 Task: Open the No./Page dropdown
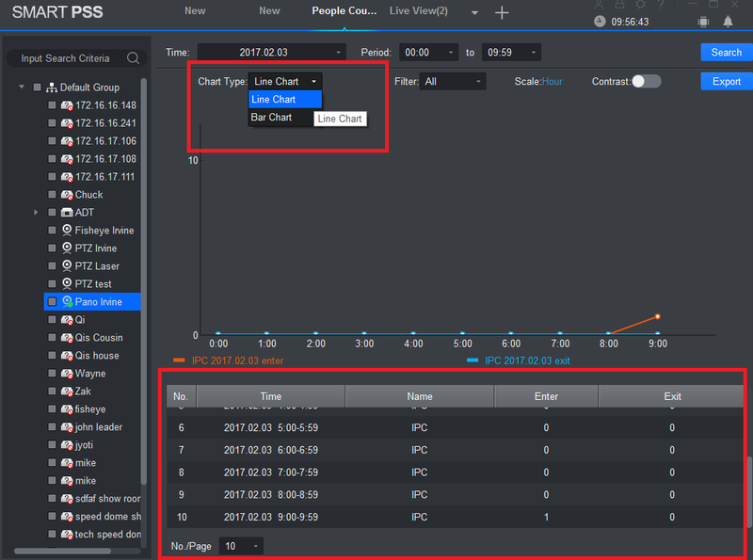click(x=241, y=546)
